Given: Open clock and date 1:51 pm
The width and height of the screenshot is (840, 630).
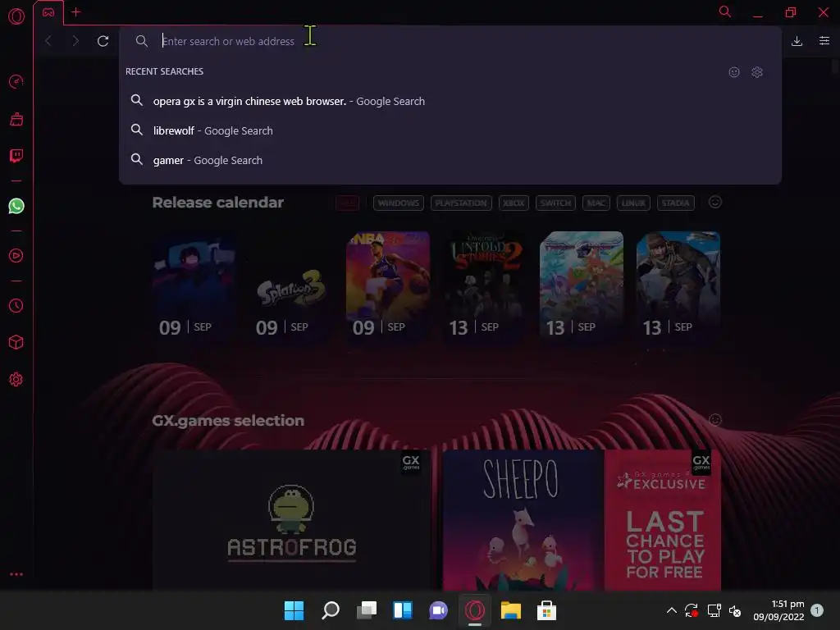Looking at the screenshot, I should pyautogui.click(x=779, y=610).
